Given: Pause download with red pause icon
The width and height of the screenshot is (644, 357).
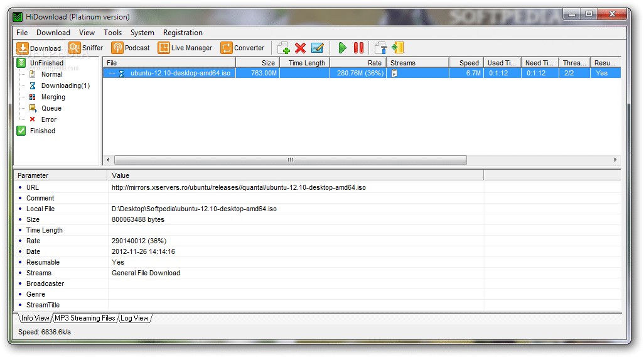Looking at the screenshot, I should [x=358, y=48].
